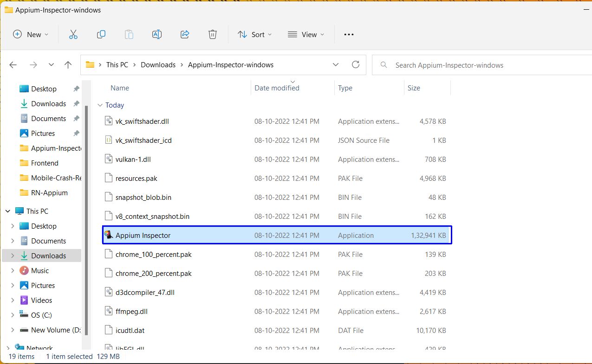Select Desktop under This PC
This screenshot has height=364, width=592.
point(44,226)
